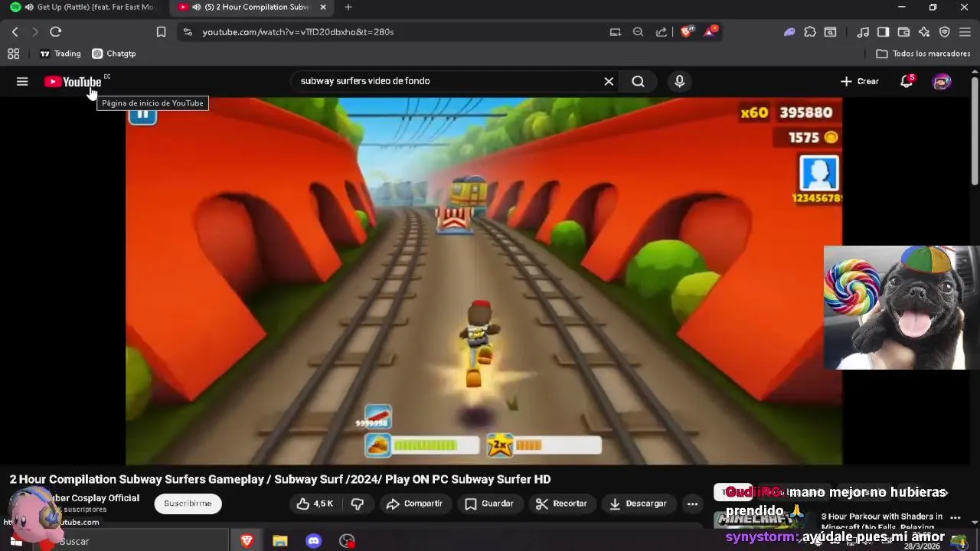Clip video with Recortar button

(x=561, y=504)
